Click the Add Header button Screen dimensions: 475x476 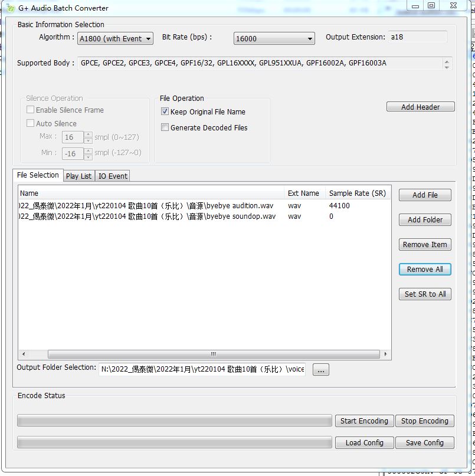[420, 107]
